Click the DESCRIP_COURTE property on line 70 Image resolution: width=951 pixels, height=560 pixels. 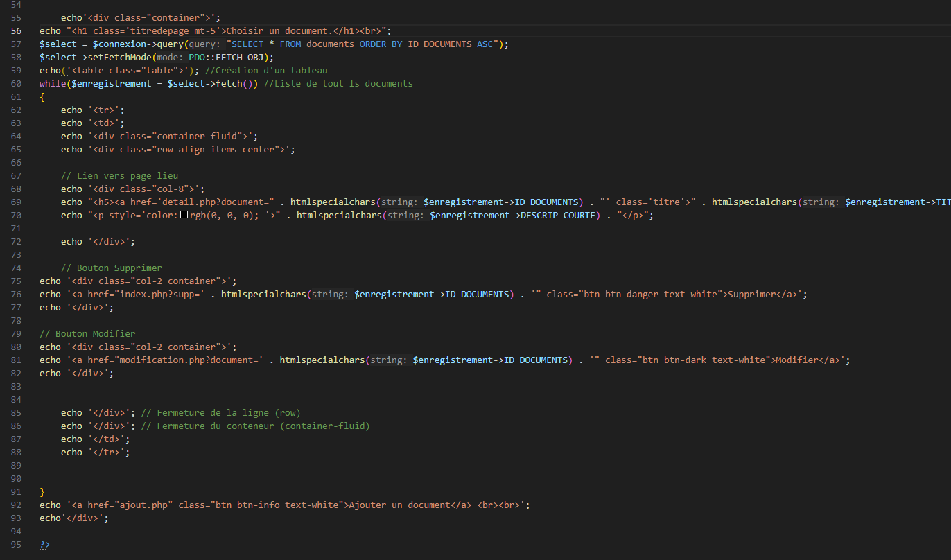point(557,216)
